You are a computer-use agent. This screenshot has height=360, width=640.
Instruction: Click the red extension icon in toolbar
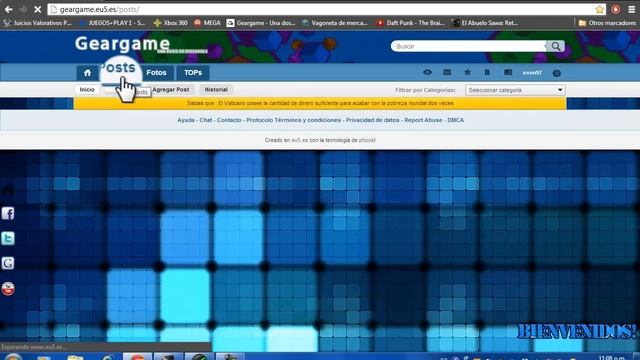click(616, 9)
